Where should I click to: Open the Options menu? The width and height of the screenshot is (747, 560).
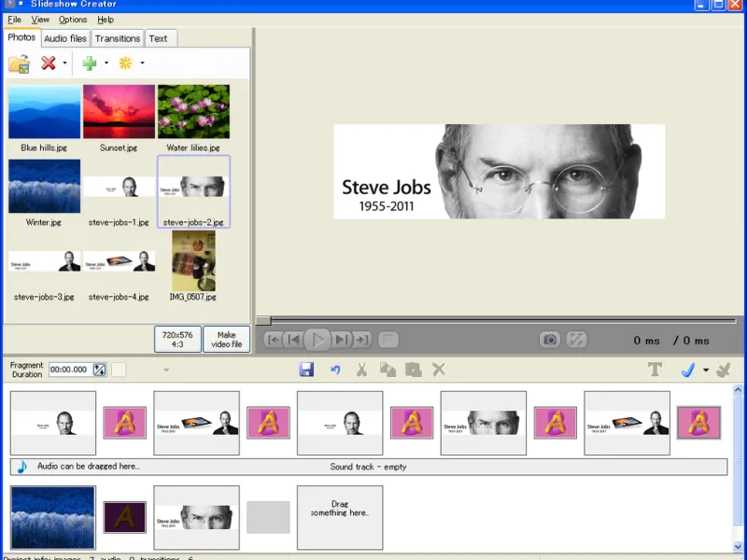[73, 20]
